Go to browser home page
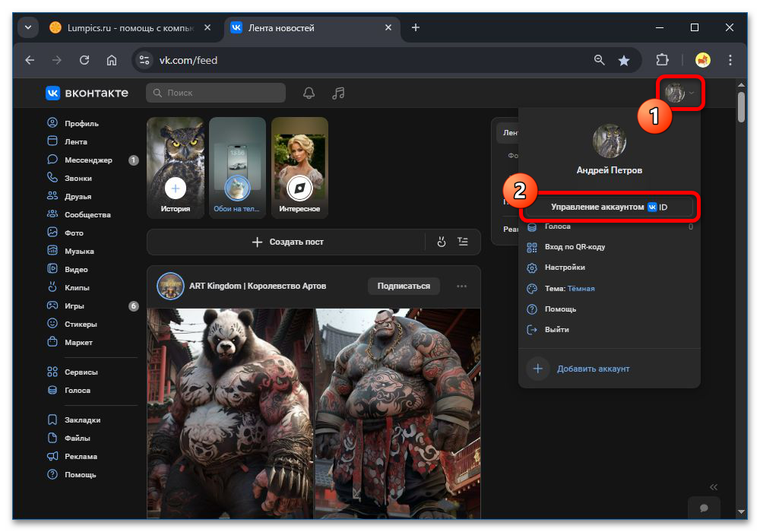Viewport: 760px width, 532px height. [x=112, y=60]
